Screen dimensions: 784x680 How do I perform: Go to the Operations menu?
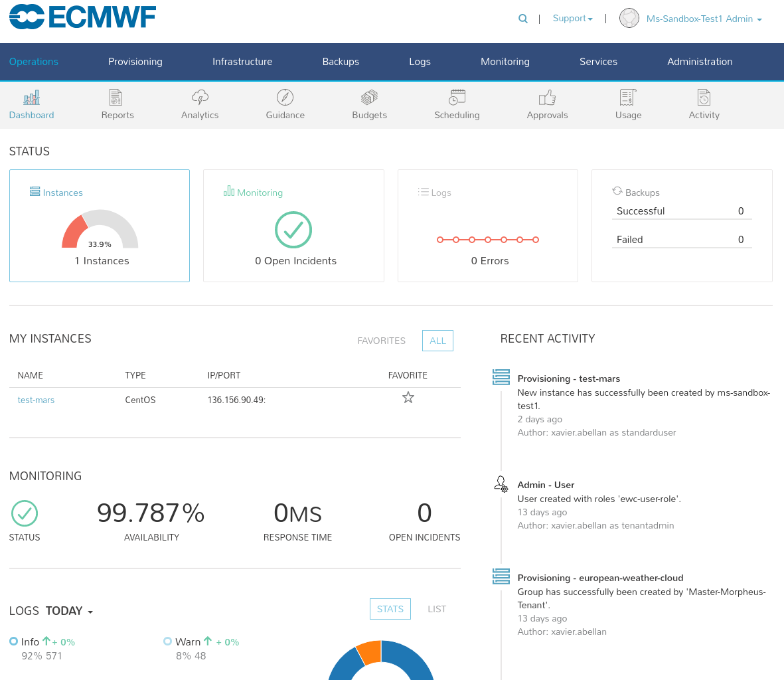click(33, 62)
